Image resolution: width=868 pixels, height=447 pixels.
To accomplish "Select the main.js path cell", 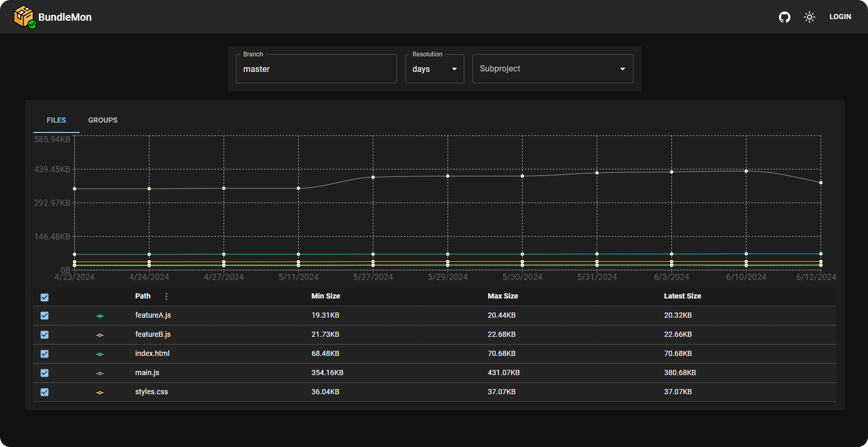I will click(x=147, y=373).
